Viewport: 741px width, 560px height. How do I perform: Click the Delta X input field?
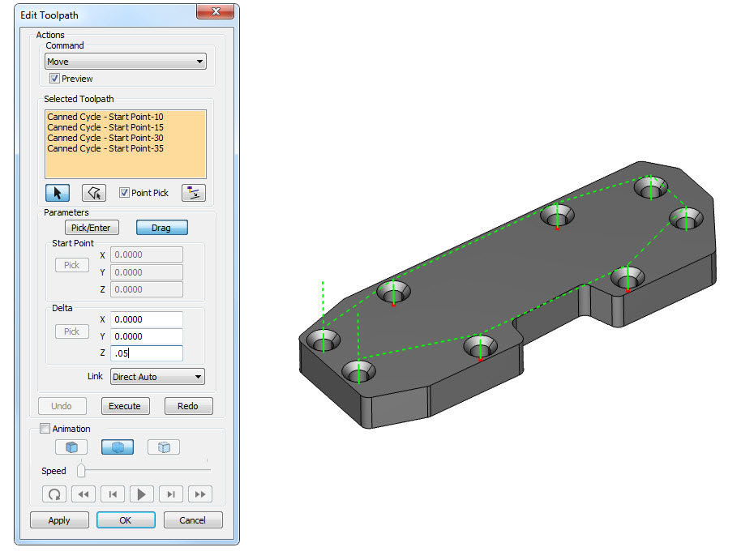pyautogui.click(x=147, y=319)
